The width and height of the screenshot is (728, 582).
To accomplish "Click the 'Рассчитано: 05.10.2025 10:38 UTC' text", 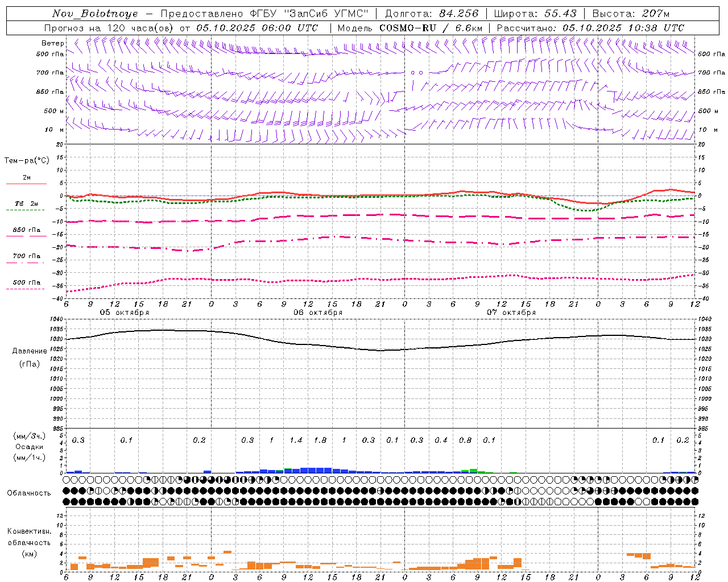I will pos(590,28).
